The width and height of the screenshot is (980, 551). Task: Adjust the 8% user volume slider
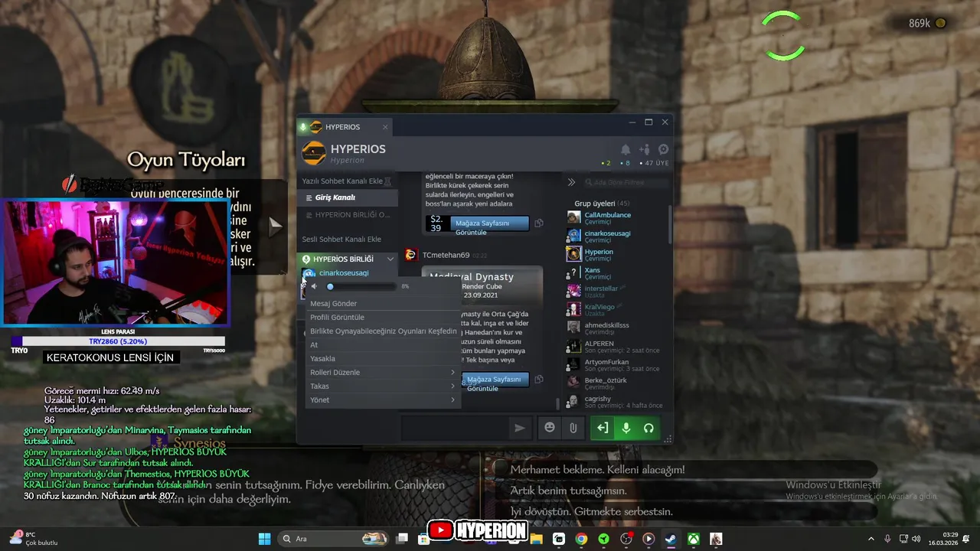[361, 286]
